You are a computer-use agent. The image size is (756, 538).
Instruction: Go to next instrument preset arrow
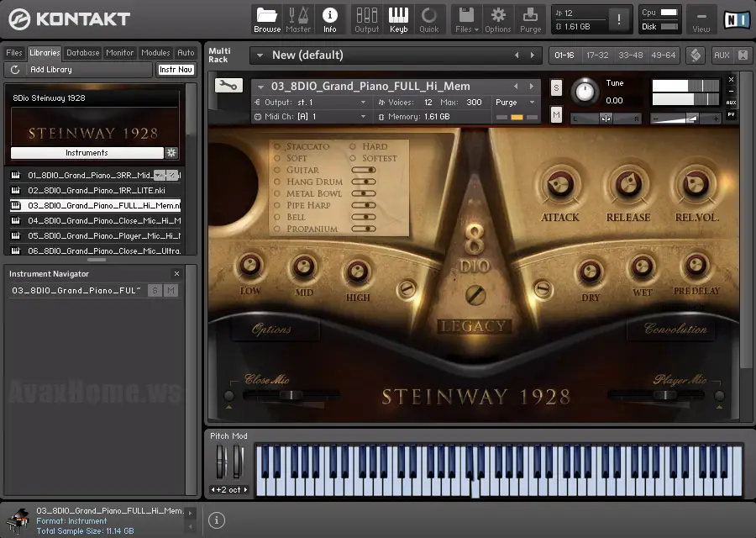(x=532, y=87)
